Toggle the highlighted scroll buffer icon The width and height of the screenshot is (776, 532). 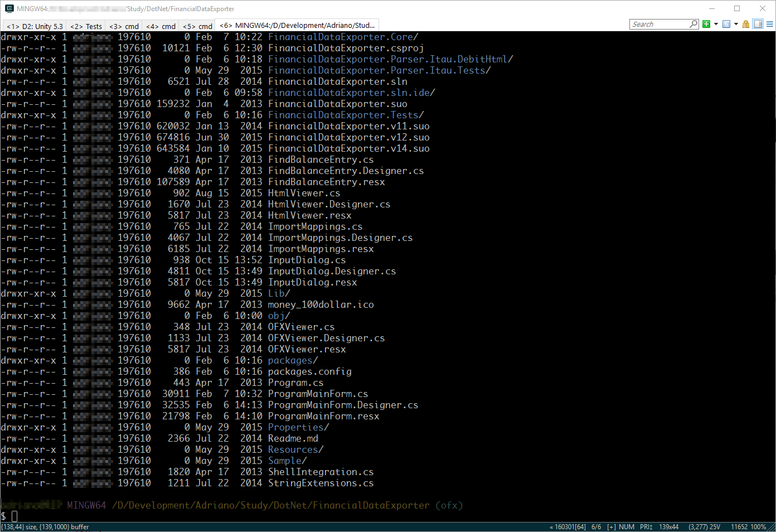click(x=758, y=24)
